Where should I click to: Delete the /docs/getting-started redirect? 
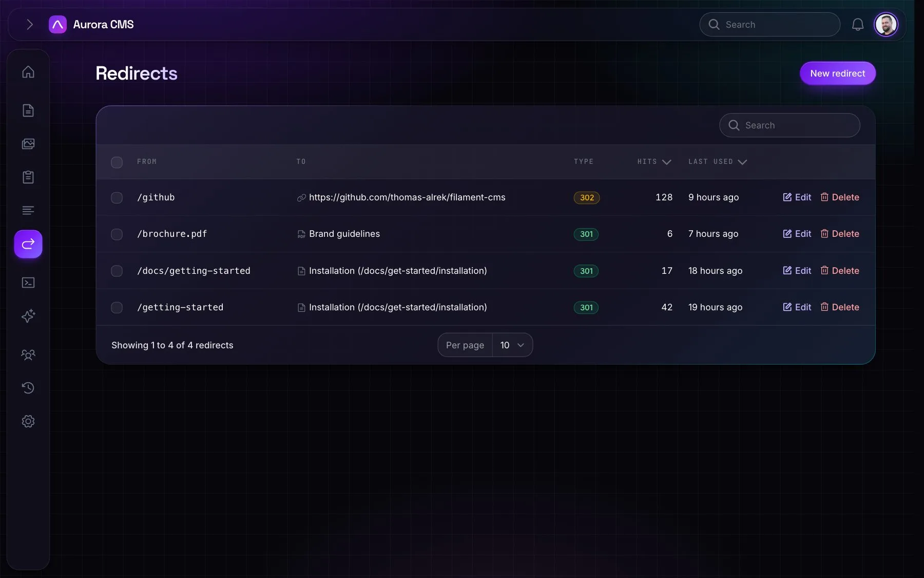click(840, 271)
